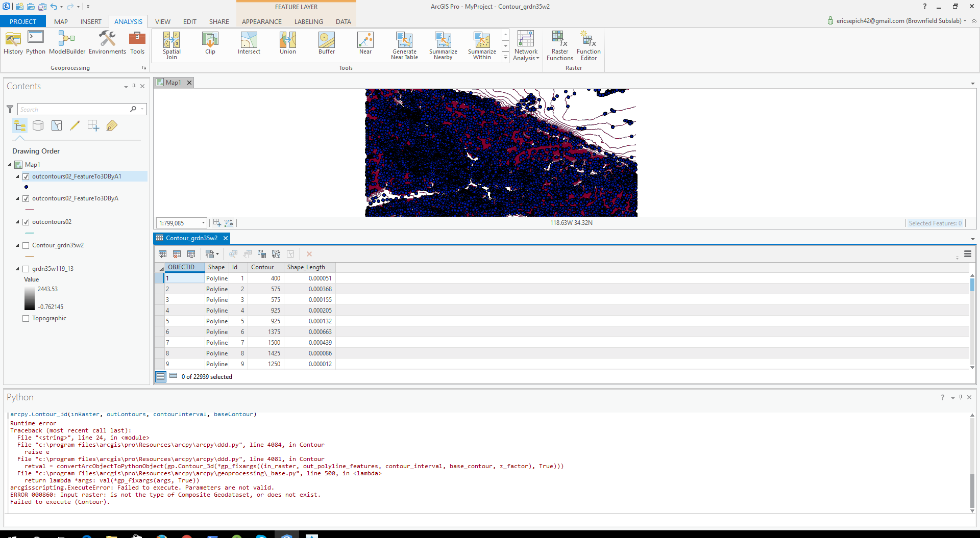Image resolution: width=980 pixels, height=538 pixels.
Task: Open the geoprocessing Tools pane
Action: [137, 43]
